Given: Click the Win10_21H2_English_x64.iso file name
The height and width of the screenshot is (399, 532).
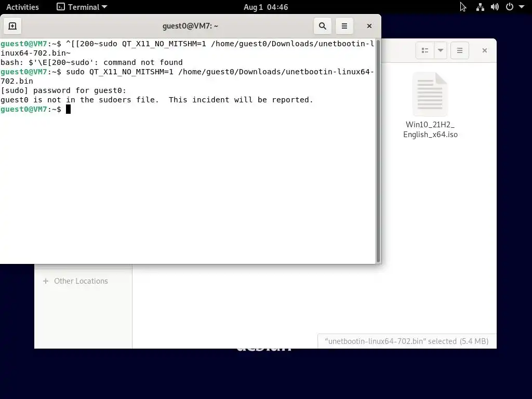Looking at the screenshot, I should (x=430, y=129).
